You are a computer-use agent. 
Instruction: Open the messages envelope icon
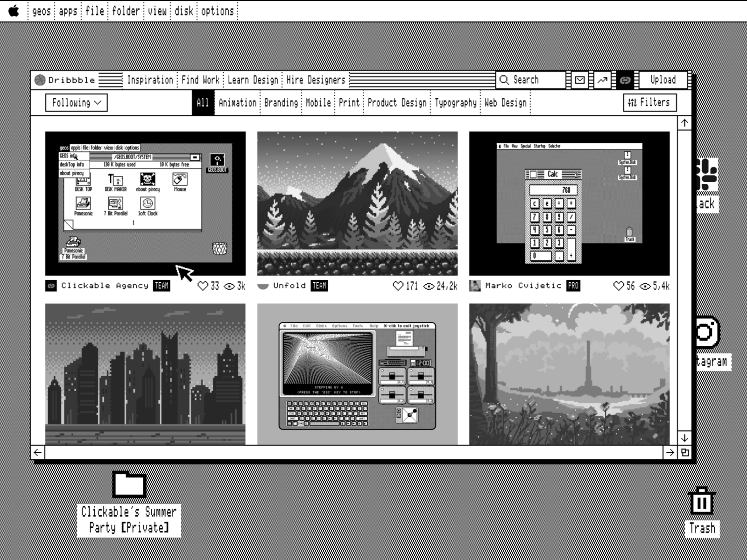pyautogui.click(x=579, y=80)
